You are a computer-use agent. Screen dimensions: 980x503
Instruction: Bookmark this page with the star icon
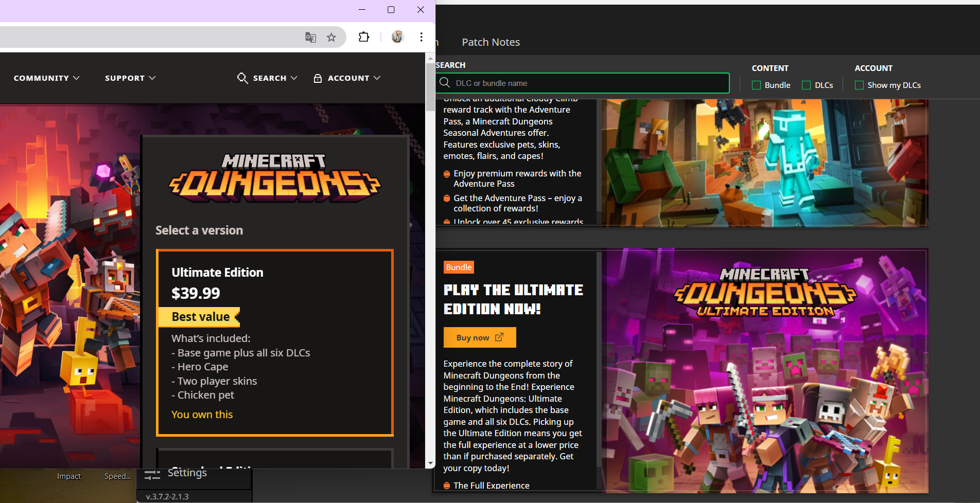(331, 37)
